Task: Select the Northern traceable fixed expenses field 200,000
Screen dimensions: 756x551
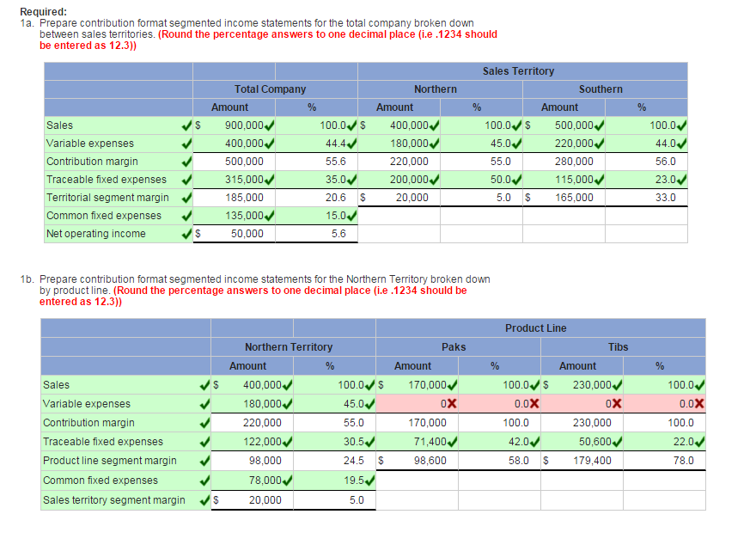Action: tap(399, 180)
